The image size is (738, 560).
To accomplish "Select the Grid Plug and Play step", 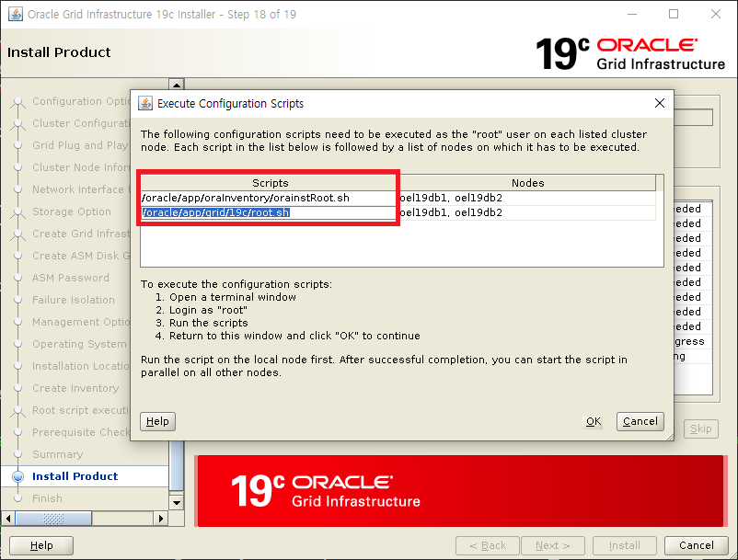I will 80,145.
